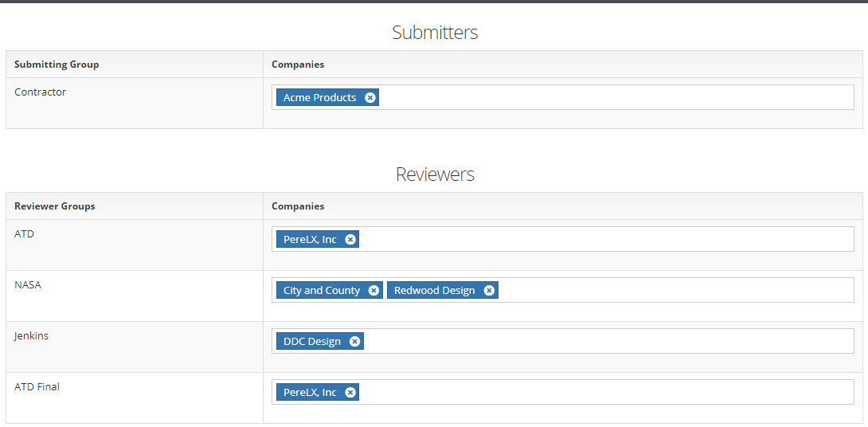Click the Submitting Group column header
Screen dimensions: 868x427
click(57, 65)
